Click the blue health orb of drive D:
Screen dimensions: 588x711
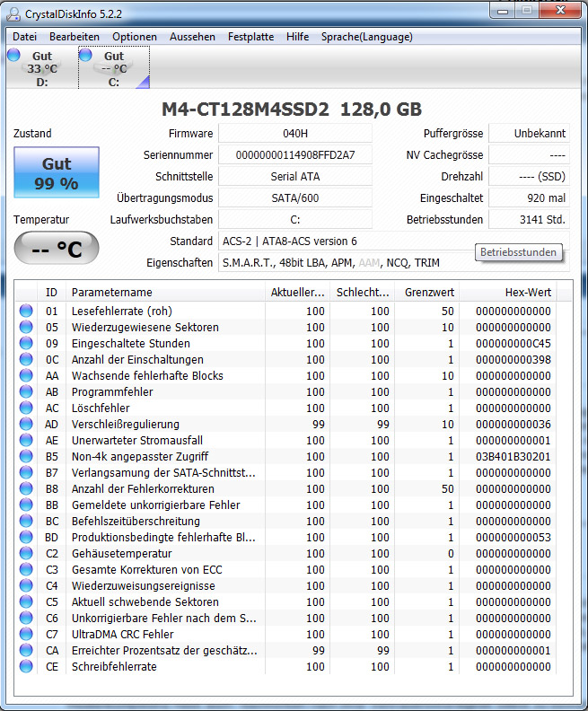(x=14, y=55)
